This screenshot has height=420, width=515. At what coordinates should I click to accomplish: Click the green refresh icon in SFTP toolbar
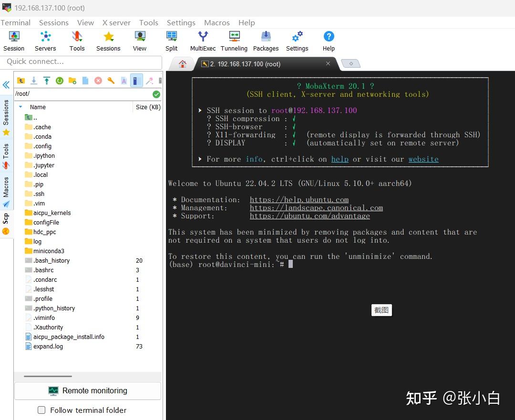coord(60,81)
